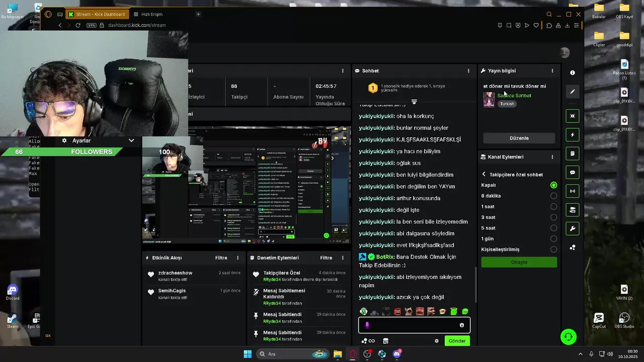The width and height of the screenshot is (644, 362).
Task: Click the user avatar at top right
Action: [x=565, y=52]
